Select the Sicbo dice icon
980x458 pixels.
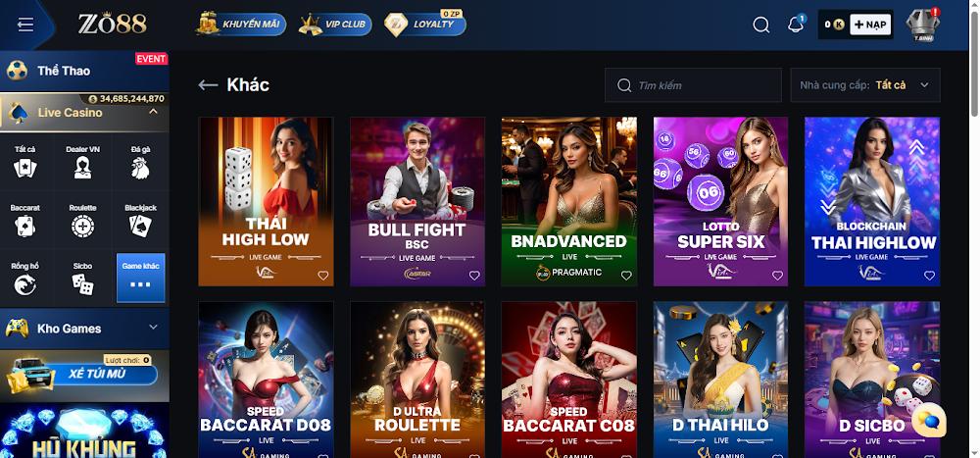[82, 284]
